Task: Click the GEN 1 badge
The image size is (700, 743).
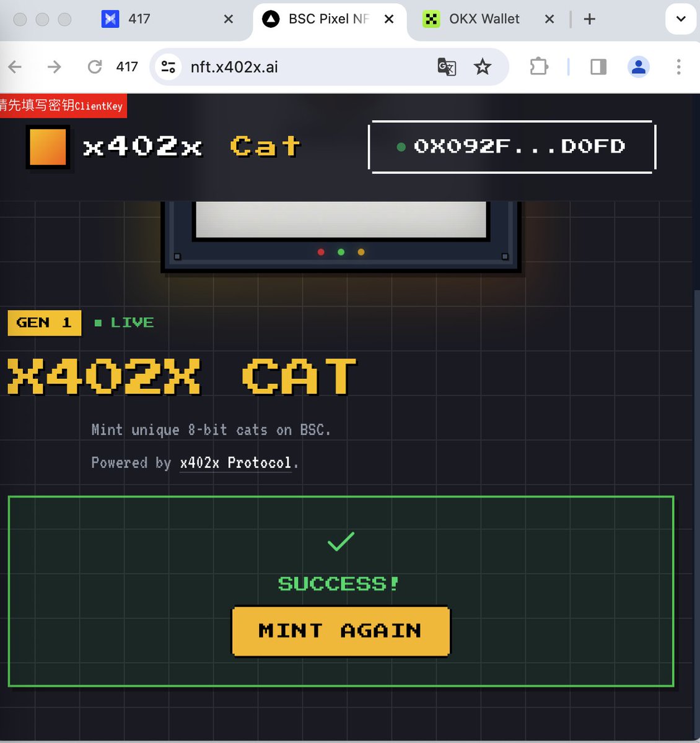Action: (45, 323)
